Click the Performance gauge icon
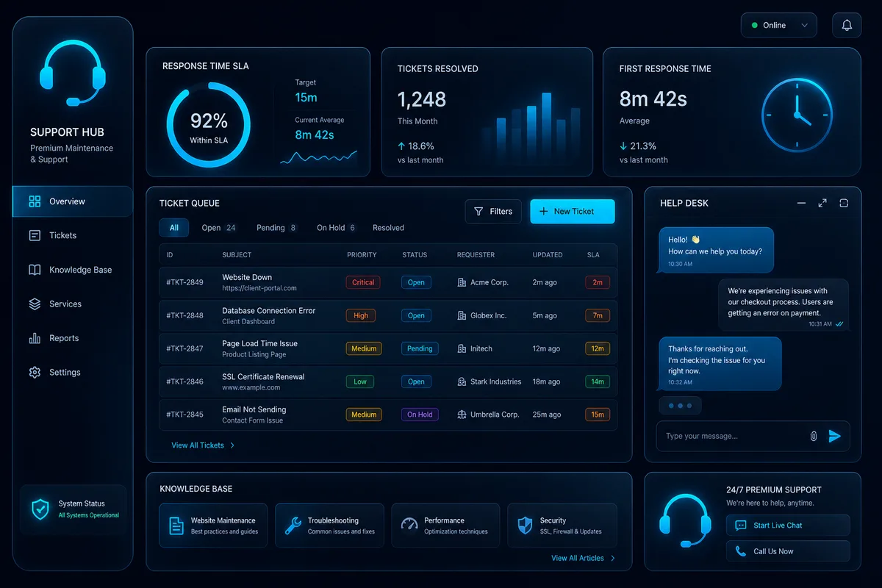 pyautogui.click(x=409, y=525)
